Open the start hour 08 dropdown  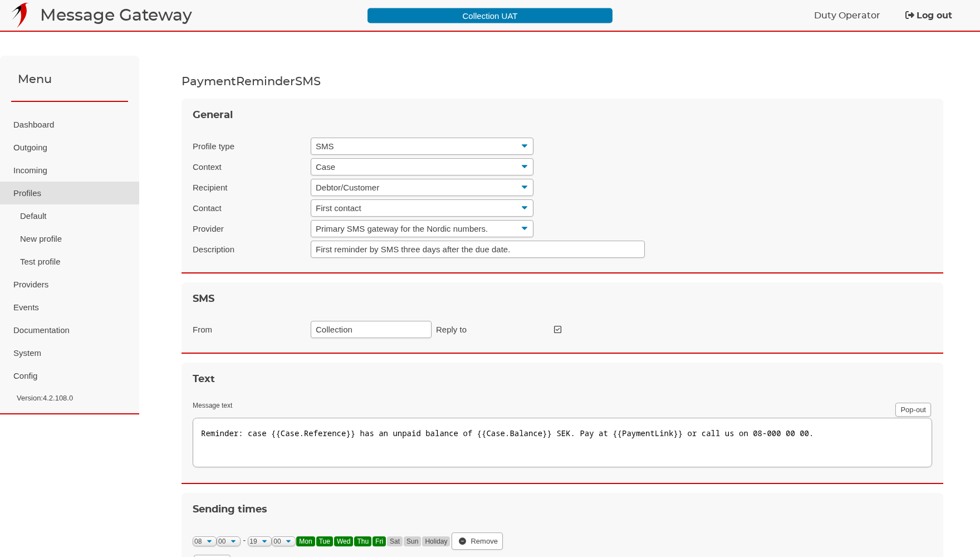[204, 541]
